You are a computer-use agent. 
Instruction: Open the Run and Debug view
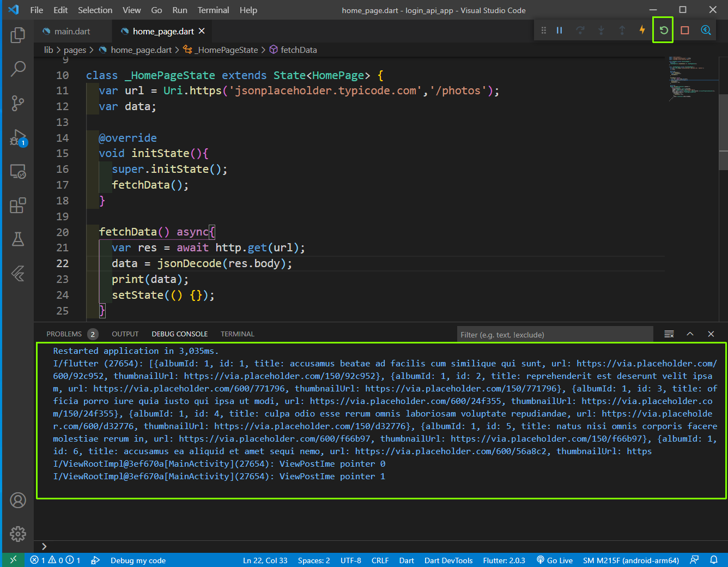[18, 137]
